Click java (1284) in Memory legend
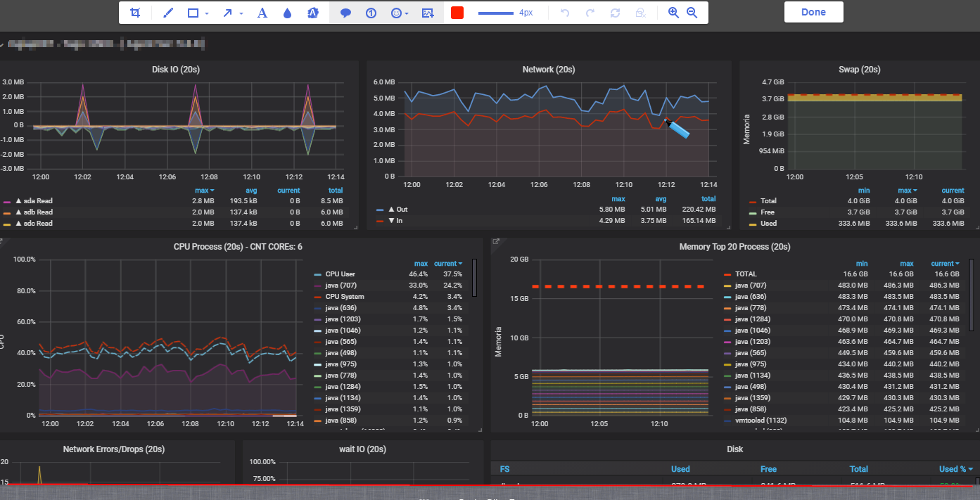This screenshot has width=980, height=500. (751, 319)
